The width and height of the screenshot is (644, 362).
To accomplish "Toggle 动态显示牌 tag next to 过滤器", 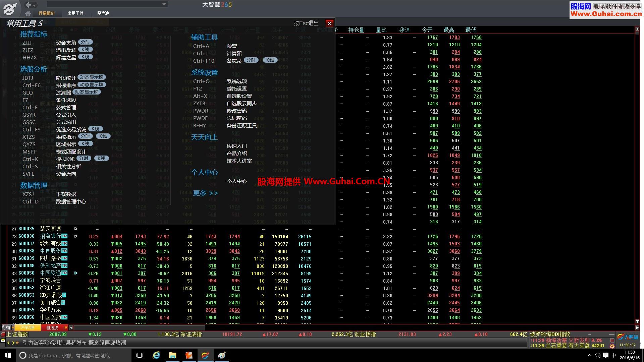I will click(x=87, y=92).
